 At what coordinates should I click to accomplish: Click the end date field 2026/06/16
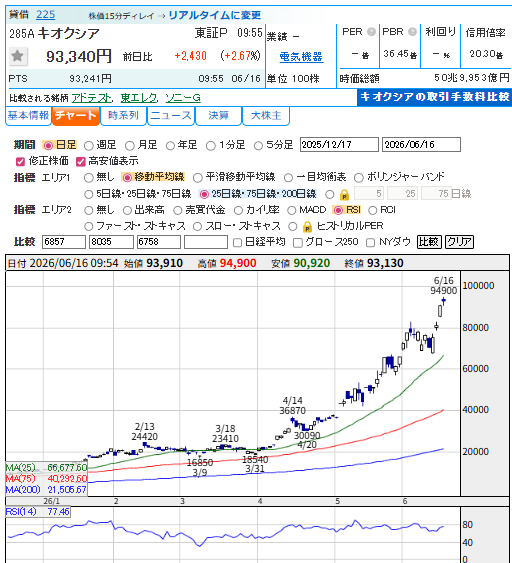[x=421, y=145]
